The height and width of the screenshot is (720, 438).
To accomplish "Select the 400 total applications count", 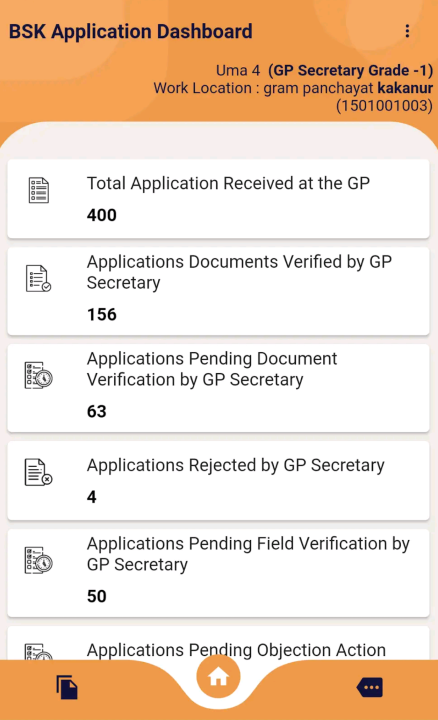I will click(101, 215).
